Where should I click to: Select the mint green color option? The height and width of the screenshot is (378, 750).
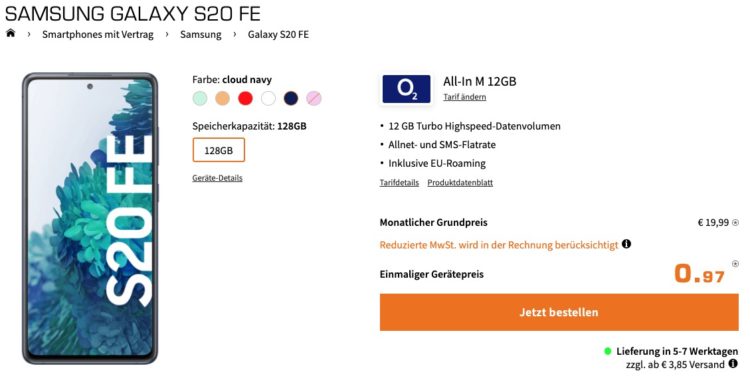[200, 99]
